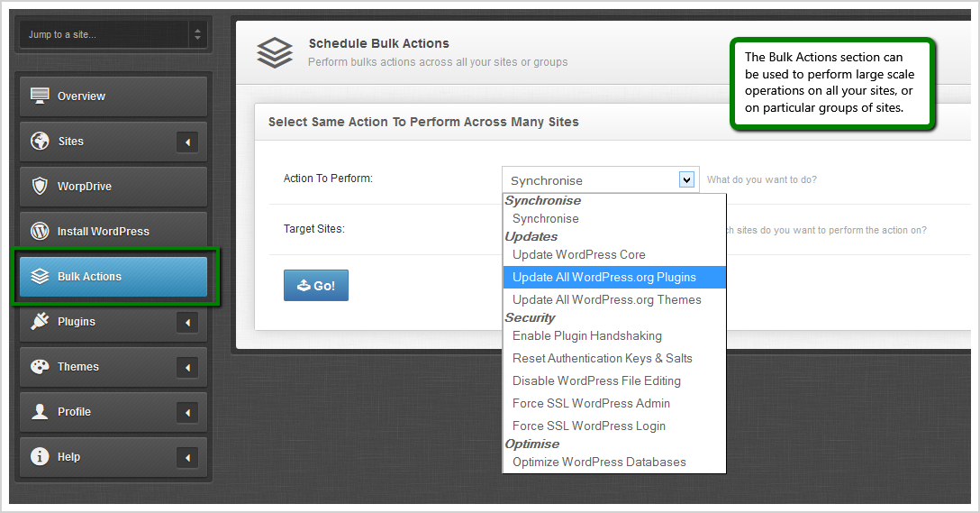Open the Themes menu item
This screenshot has width=980, height=513.
[113, 367]
